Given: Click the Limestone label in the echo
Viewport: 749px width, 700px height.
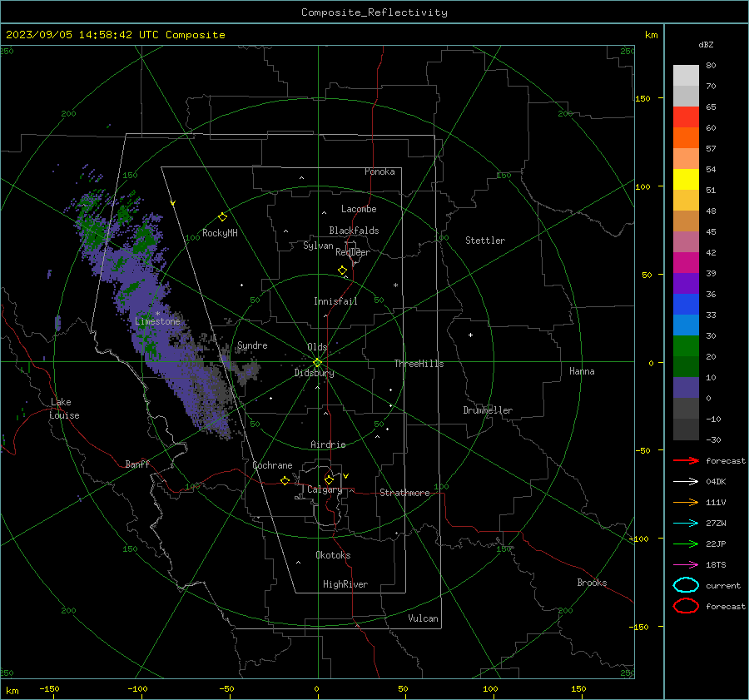Looking at the screenshot, I should pos(157,321).
